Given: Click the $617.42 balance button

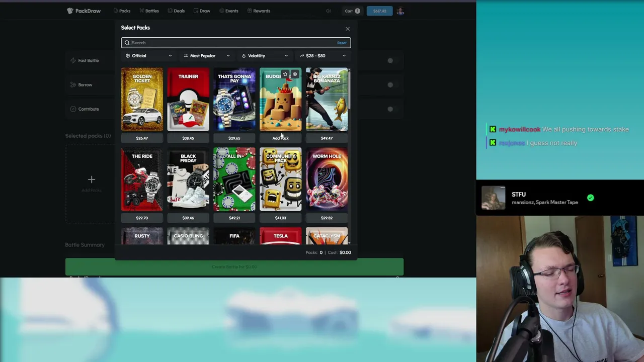Looking at the screenshot, I should (379, 11).
